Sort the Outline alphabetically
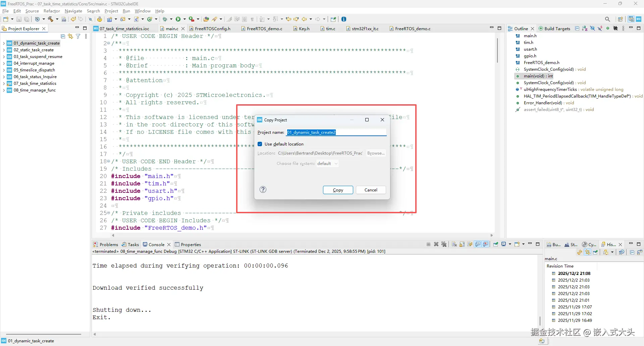The width and height of the screenshot is (644, 346). click(x=585, y=28)
